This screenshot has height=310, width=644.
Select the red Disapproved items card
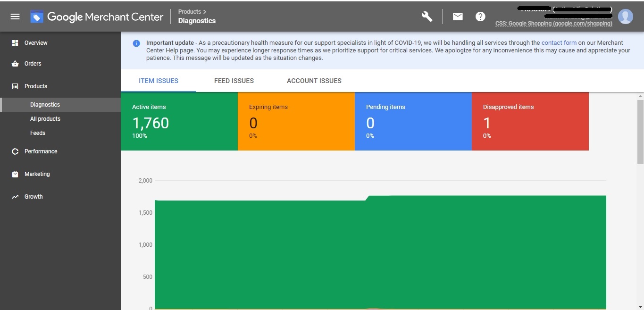(x=530, y=121)
